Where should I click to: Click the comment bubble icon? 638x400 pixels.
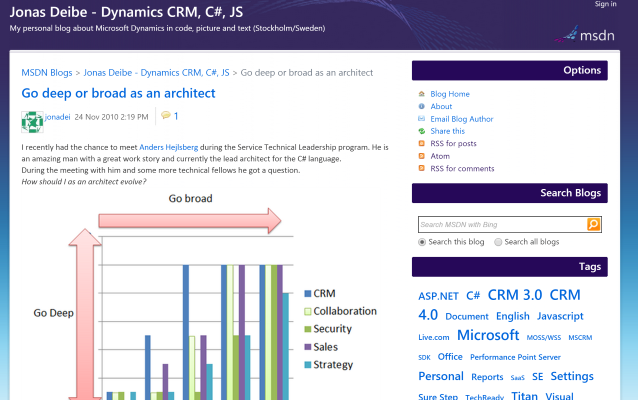[x=166, y=116]
